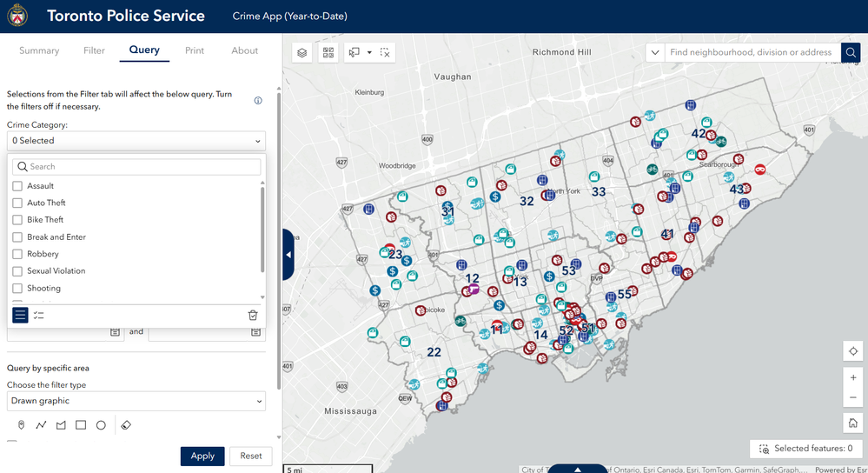Click division 32 label on map
This screenshot has width=868, height=473.
(x=527, y=202)
